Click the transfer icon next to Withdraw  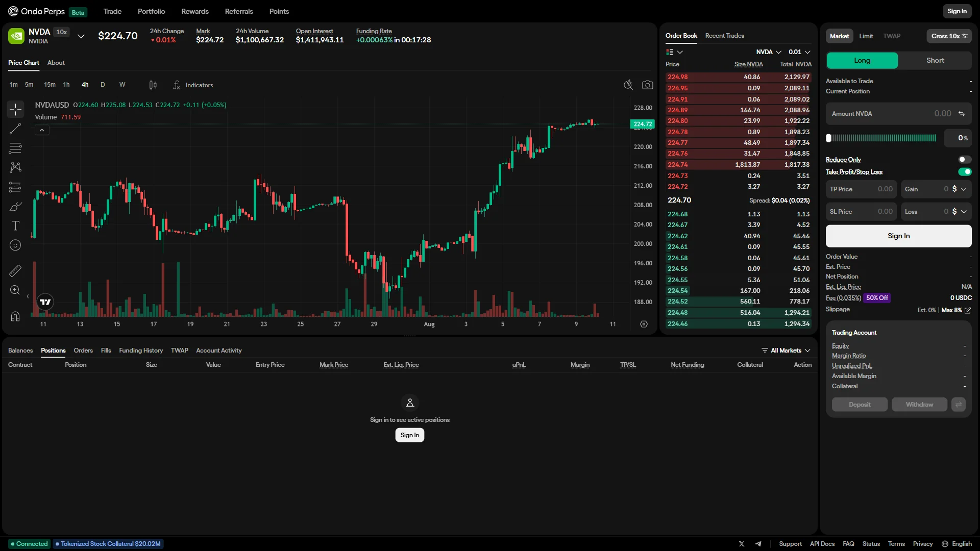point(959,405)
